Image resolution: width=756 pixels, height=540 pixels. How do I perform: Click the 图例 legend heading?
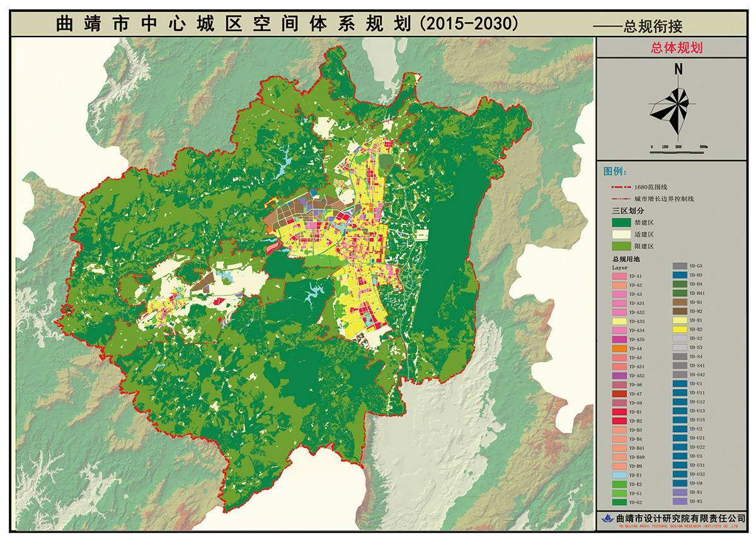pyautogui.click(x=616, y=171)
